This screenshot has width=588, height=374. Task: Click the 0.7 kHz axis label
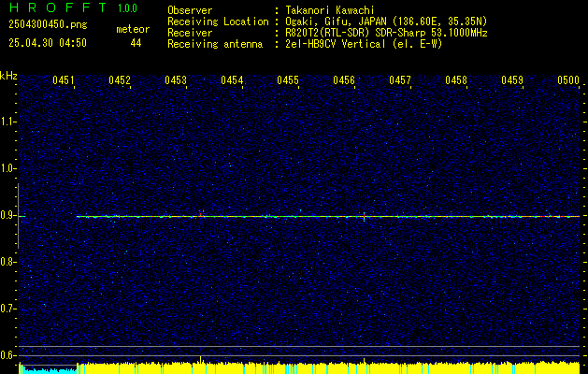click(7, 309)
